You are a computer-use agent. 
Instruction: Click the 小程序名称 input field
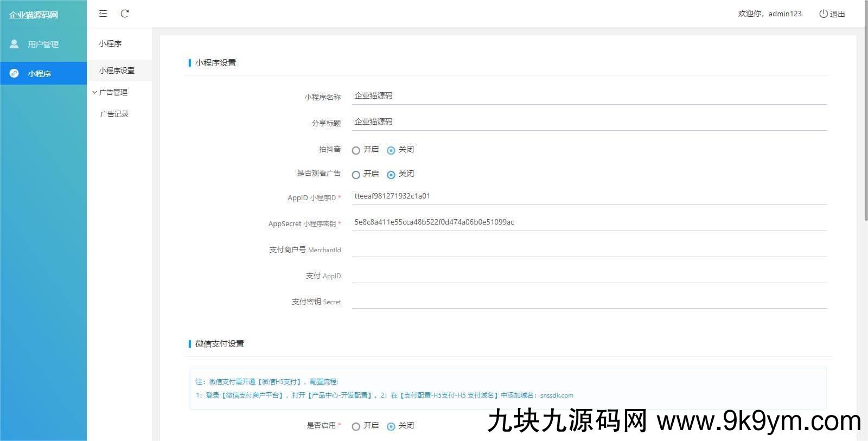pos(589,96)
